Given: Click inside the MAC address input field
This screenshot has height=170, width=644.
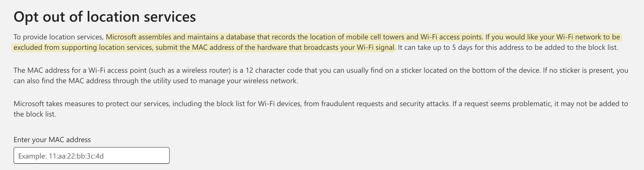Looking at the screenshot, I should (x=91, y=155).
